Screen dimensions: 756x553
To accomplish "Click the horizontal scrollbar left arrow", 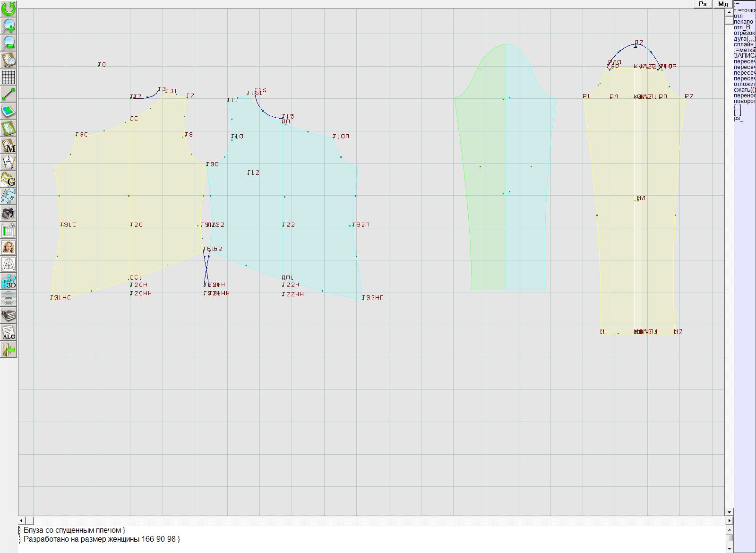I will [22, 520].
